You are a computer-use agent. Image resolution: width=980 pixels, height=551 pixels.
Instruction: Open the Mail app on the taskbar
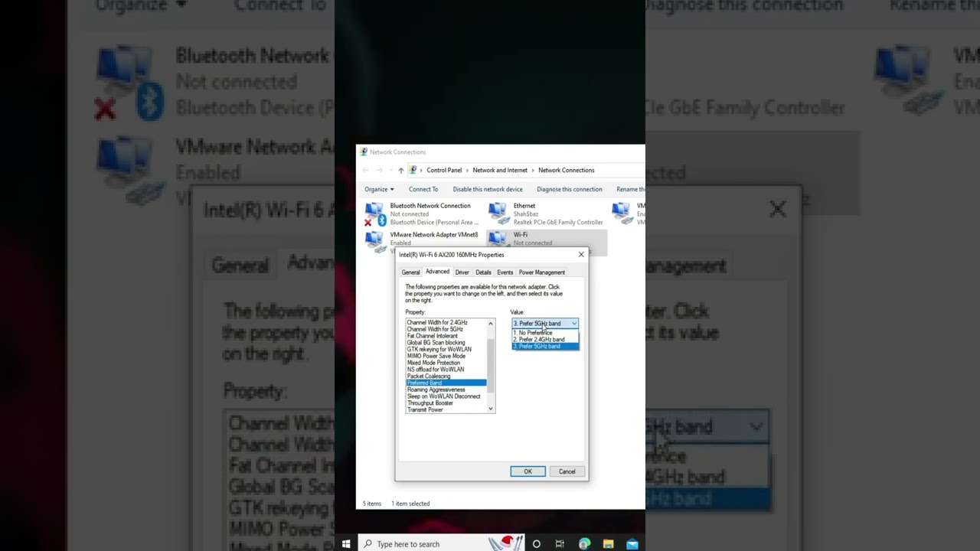click(x=632, y=544)
